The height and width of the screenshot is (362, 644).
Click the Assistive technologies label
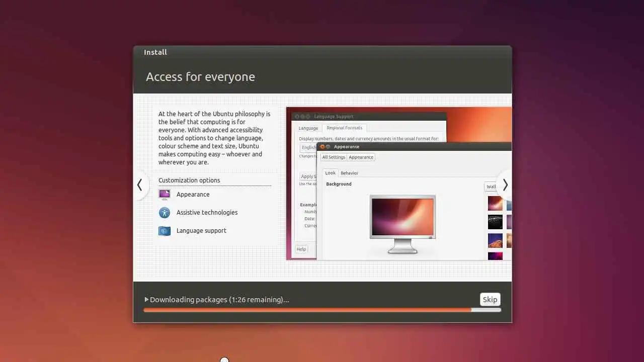207,213
